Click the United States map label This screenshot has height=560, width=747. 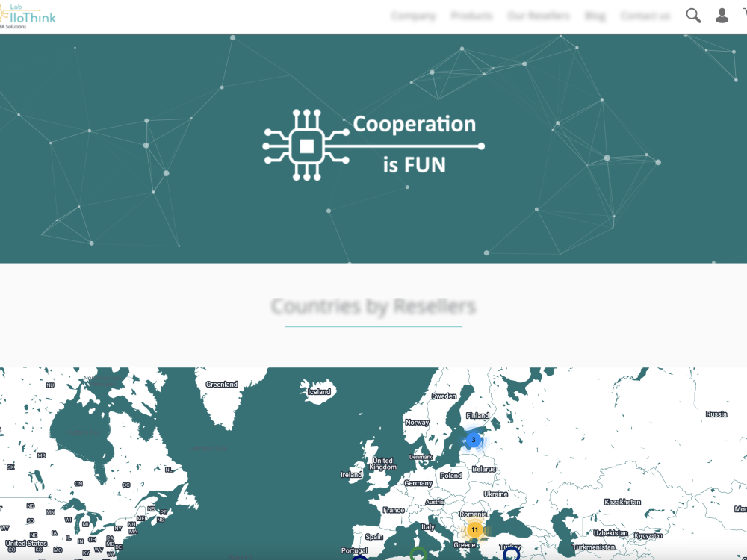[x=26, y=544]
